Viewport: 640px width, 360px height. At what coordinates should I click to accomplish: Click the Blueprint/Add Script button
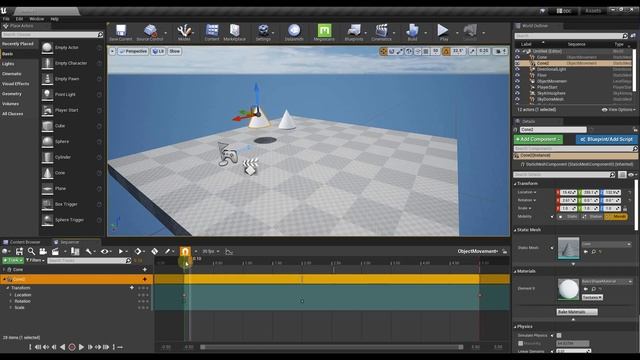click(x=607, y=140)
